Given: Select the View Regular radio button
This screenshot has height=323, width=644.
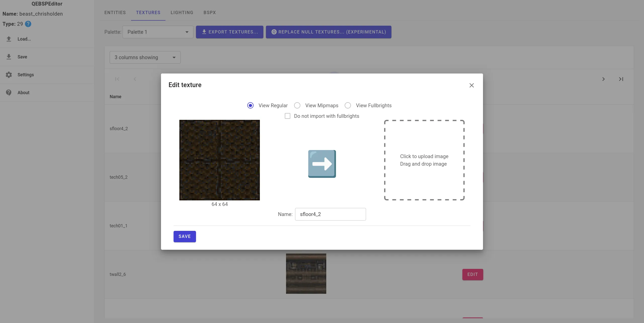Looking at the screenshot, I should [250, 105].
